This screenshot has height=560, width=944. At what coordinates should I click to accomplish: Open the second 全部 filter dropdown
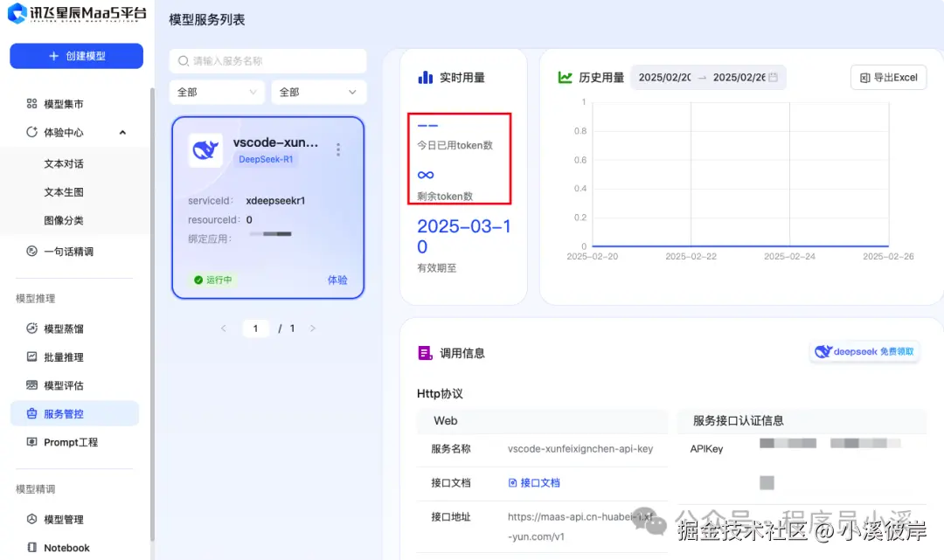[318, 92]
